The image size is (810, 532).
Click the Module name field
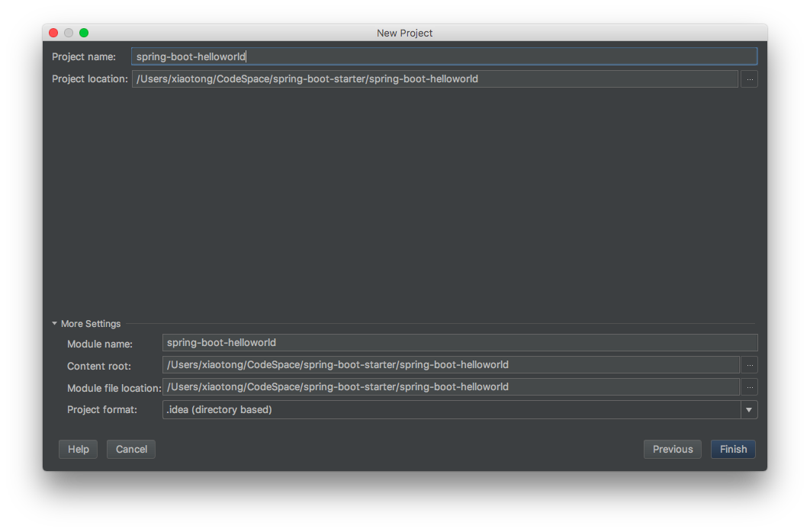pyautogui.click(x=460, y=343)
